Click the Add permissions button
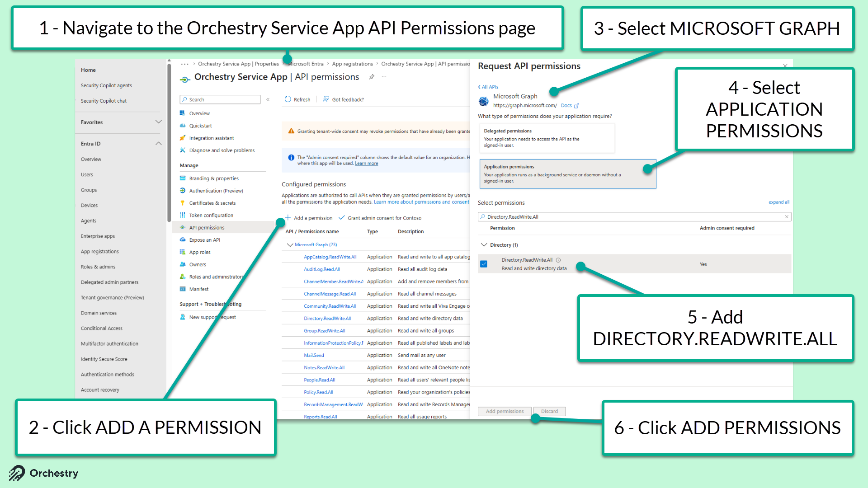868x488 pixels. 505,411
